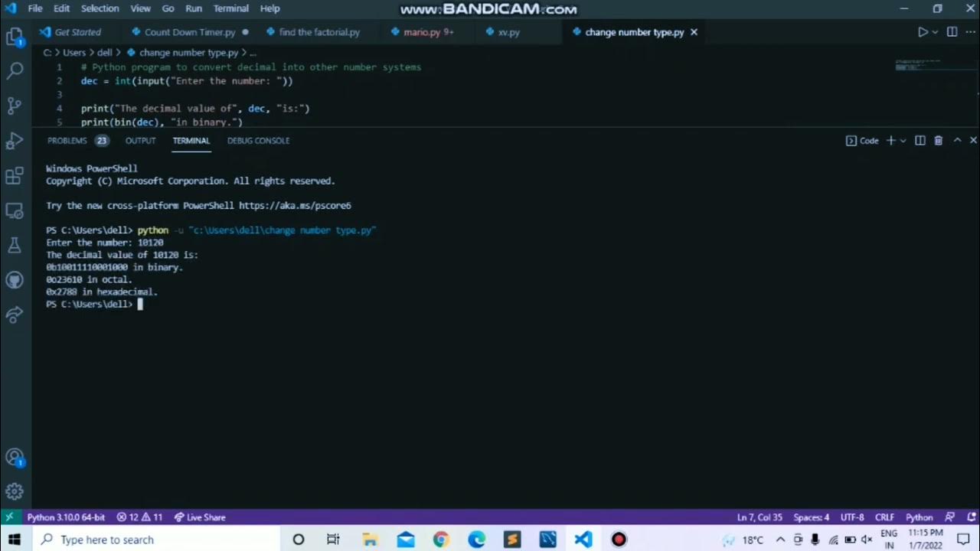Change Python language mode in status bar

(919, 517)
